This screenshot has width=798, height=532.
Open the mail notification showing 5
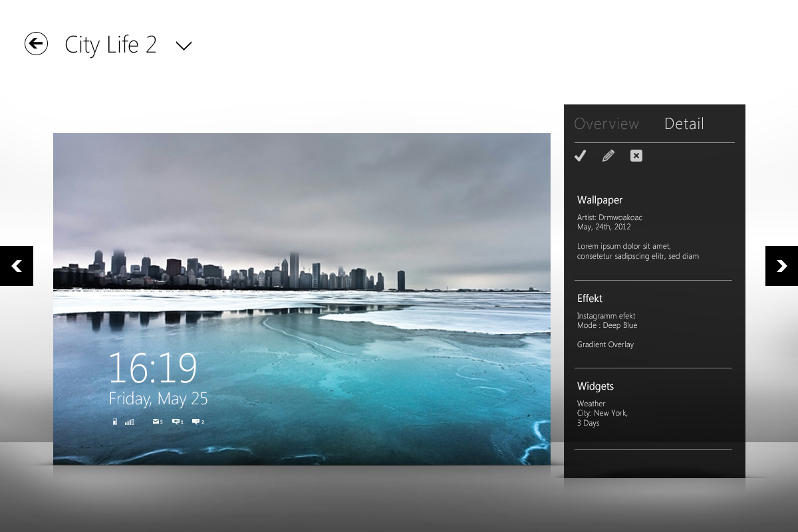click(x=158, y=422)
